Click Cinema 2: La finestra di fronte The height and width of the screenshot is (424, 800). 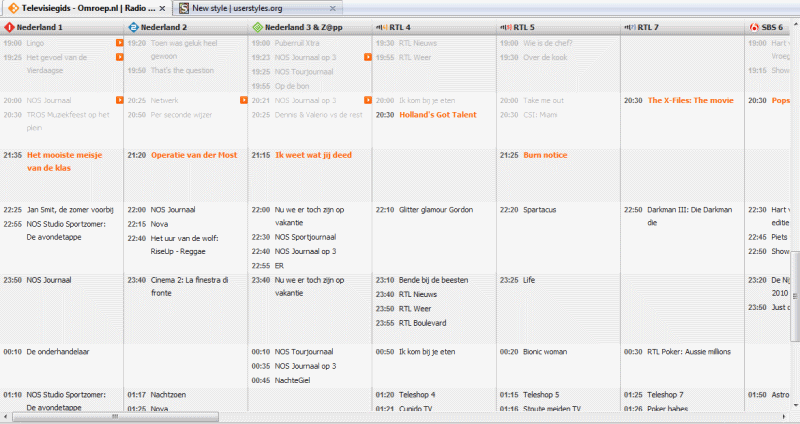189,286
